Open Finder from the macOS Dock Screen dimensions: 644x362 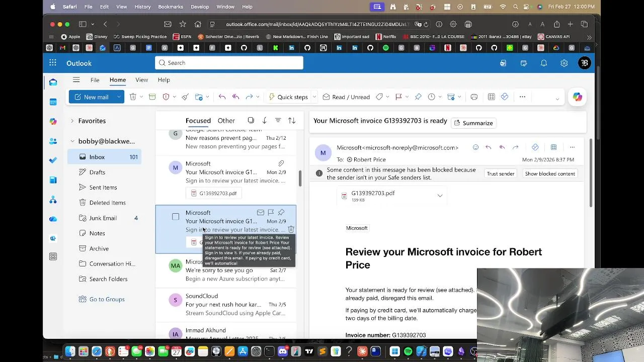click(x=70, y=351)
